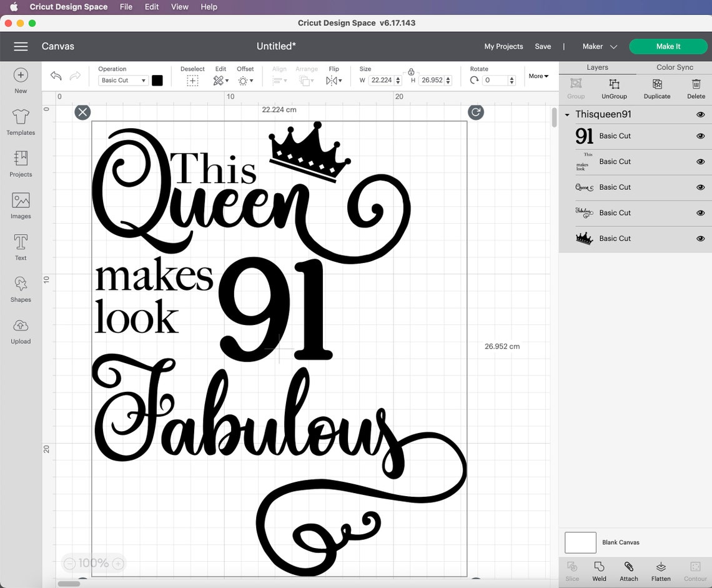Viewport: 712px width, 588px height.
Task: Browse Images from the left sidebar
Action: (21, 204)
